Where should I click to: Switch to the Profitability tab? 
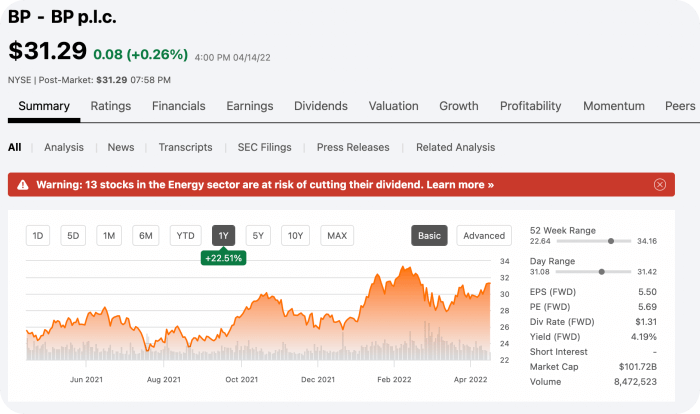point(530,106)
